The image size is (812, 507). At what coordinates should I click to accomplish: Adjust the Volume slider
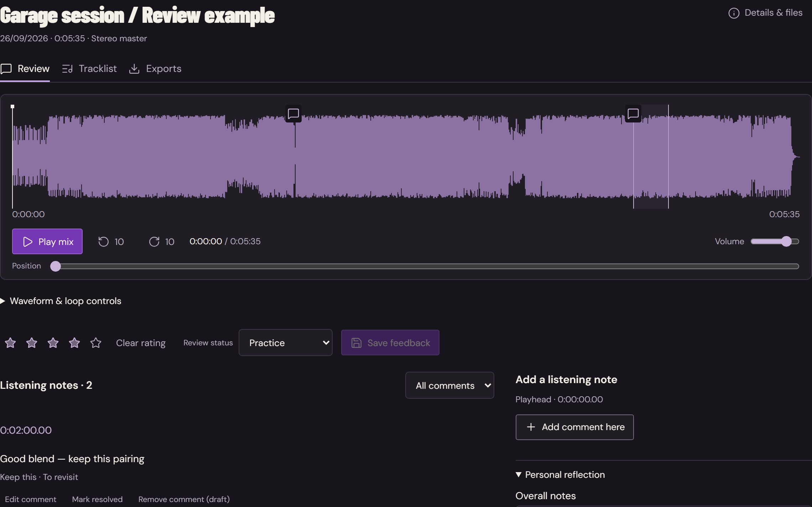click(x=775, y=241)
